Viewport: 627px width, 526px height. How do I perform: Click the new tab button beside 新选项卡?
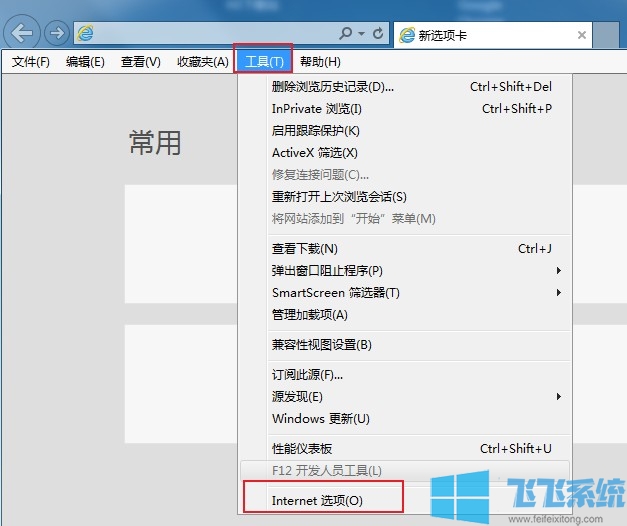(x=606, y=35)
